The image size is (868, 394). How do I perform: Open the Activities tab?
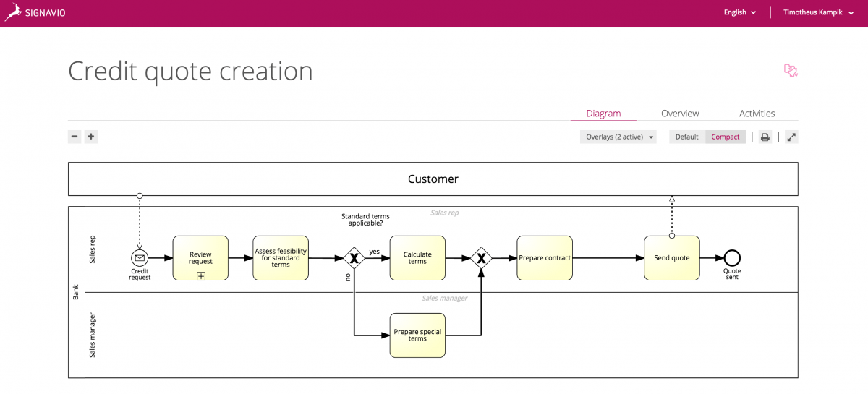pos(757,113)
